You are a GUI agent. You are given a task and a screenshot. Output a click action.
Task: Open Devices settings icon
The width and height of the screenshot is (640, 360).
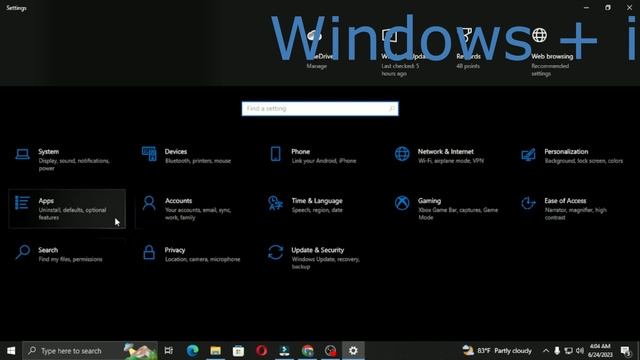click(x=149, y=154)
